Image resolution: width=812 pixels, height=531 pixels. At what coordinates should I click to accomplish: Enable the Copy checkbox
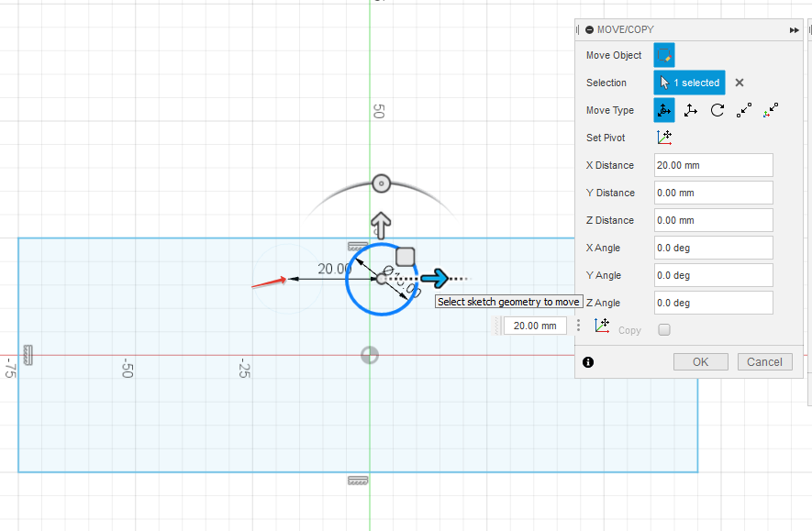click(x=664, y=330)
